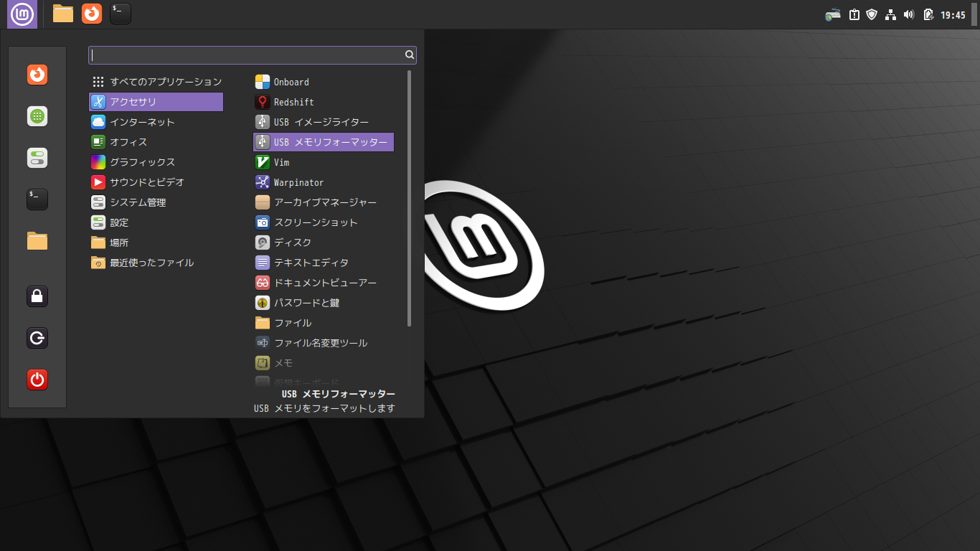Launch パスワードと鍵
The width and height of the screenshot is (980, 551).
pyautogui.click(x=324, y=303)
